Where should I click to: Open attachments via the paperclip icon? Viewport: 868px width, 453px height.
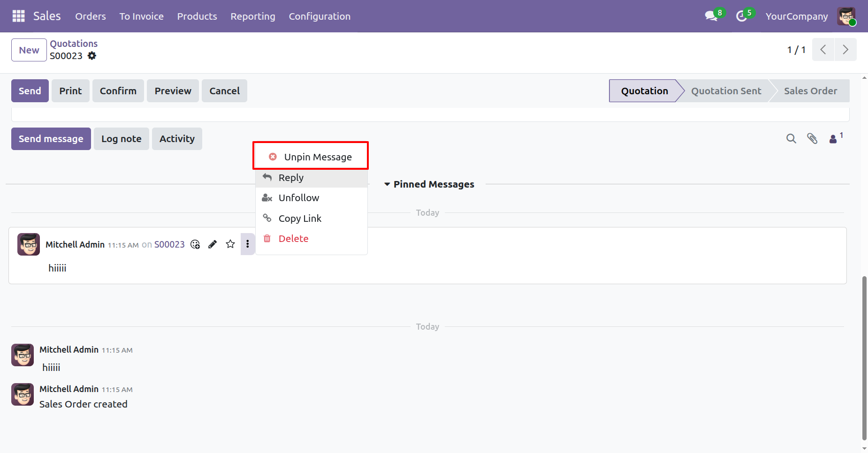click(812, 138)
